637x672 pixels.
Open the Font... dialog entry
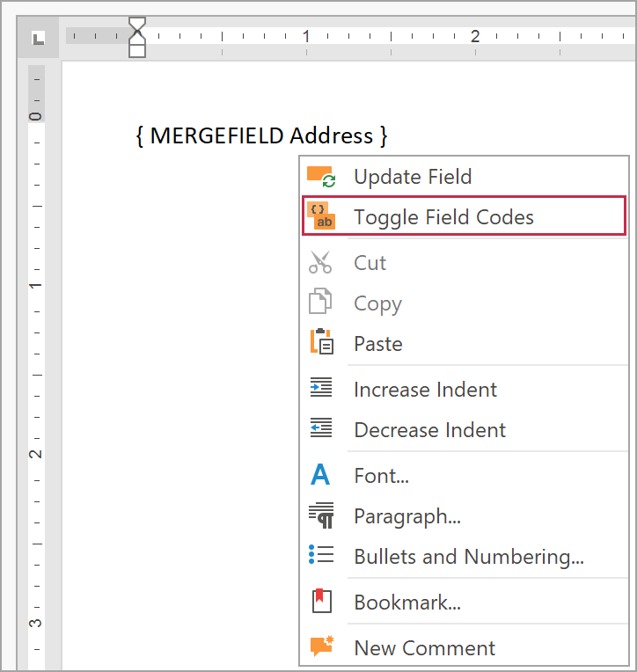tap(381, 476)
